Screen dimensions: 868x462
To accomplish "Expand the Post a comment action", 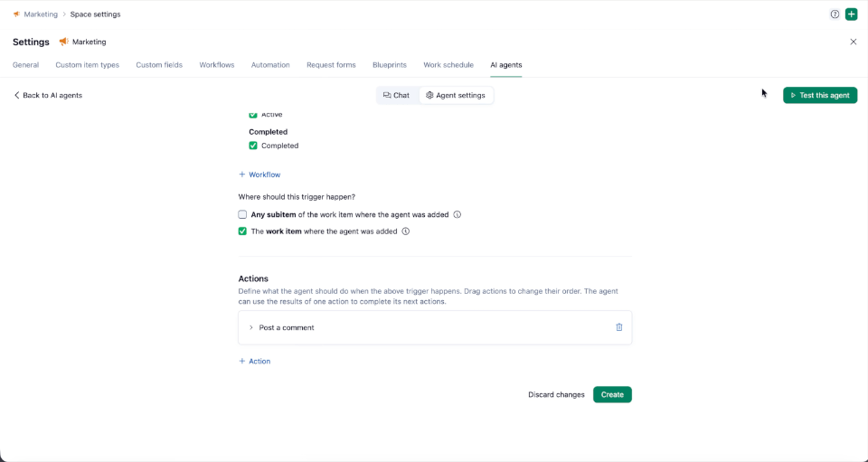I will 250,327.
